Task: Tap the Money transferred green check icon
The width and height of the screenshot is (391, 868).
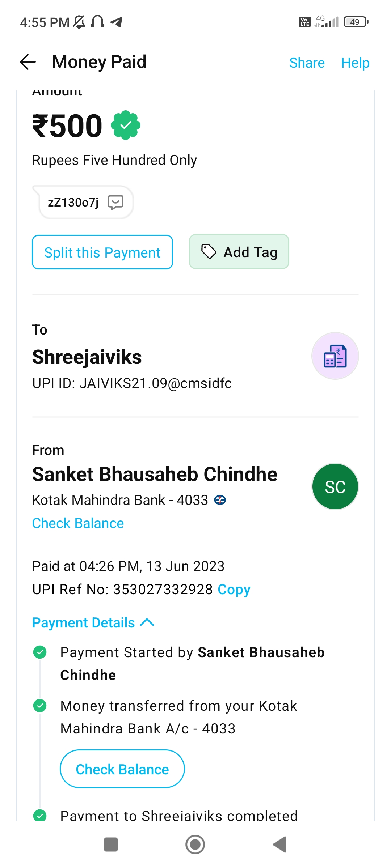Action: click(x=40, y=706)
